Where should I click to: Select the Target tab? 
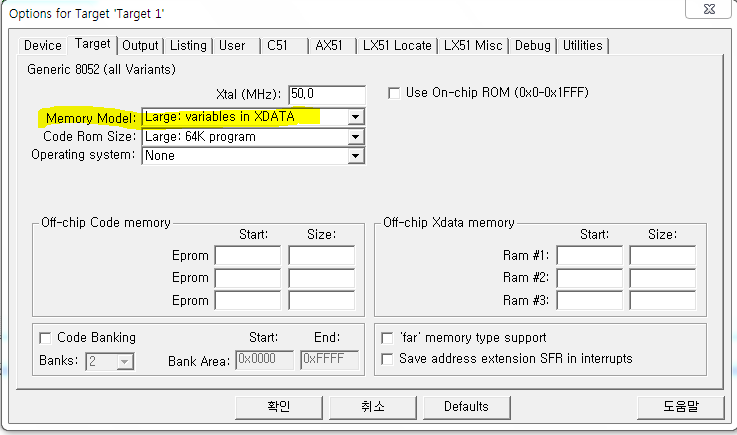(92, 44)
